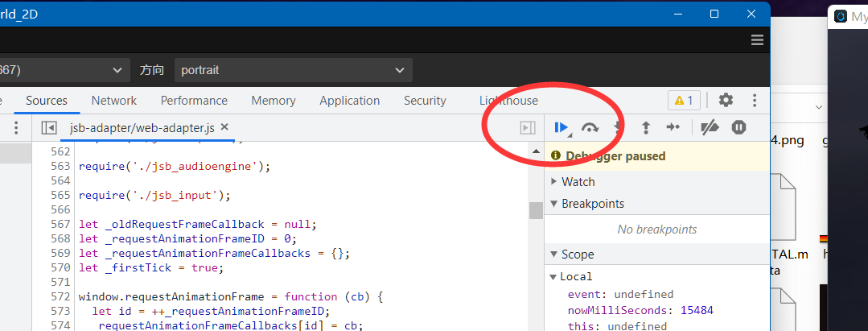Hide the file navigator pane
Screen dimensions: 868x331
click(x=49, y=128)
